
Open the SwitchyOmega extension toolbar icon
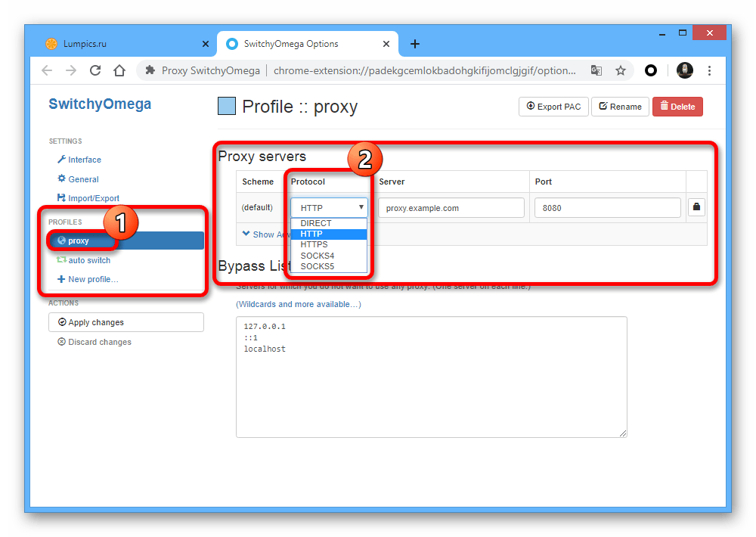pyautogui.click(x=650, y=70)
